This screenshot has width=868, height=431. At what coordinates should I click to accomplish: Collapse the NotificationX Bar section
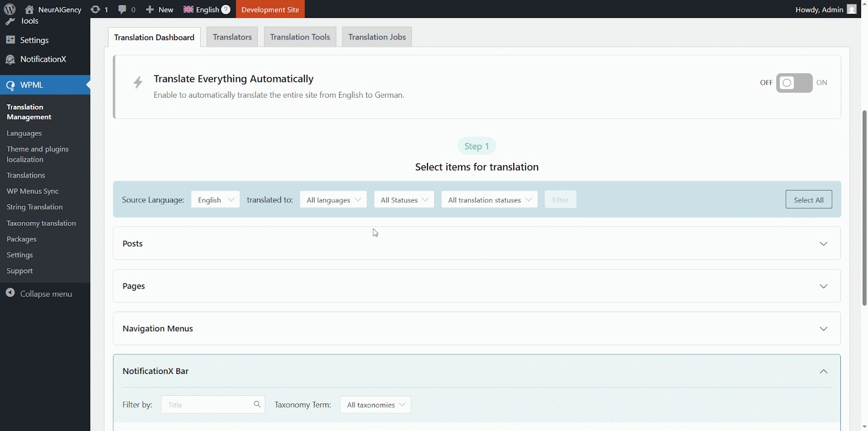[x=824, y=371]
